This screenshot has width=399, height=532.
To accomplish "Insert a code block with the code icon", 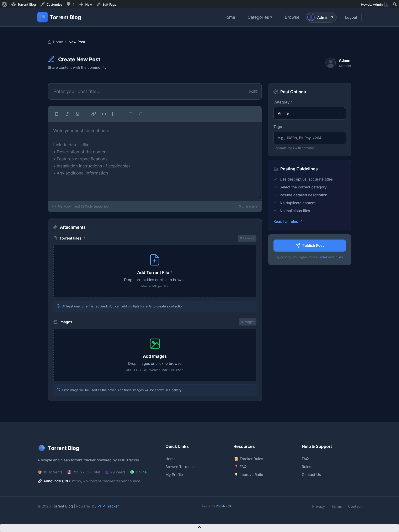I will coord(104,114).
